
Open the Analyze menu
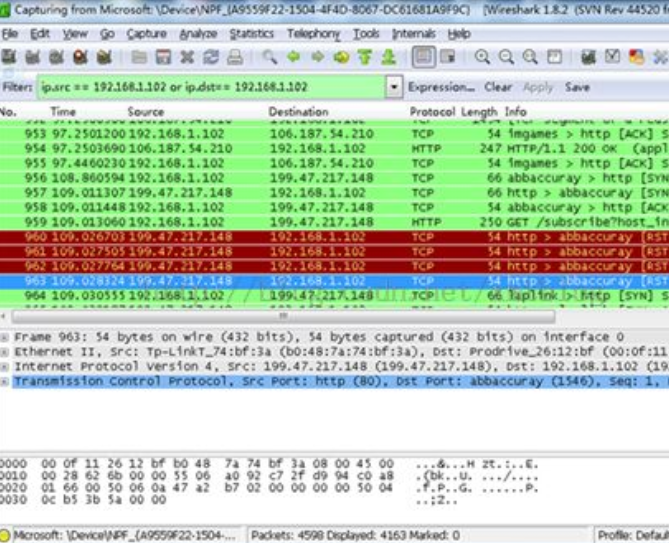click(x=198, y=34)
